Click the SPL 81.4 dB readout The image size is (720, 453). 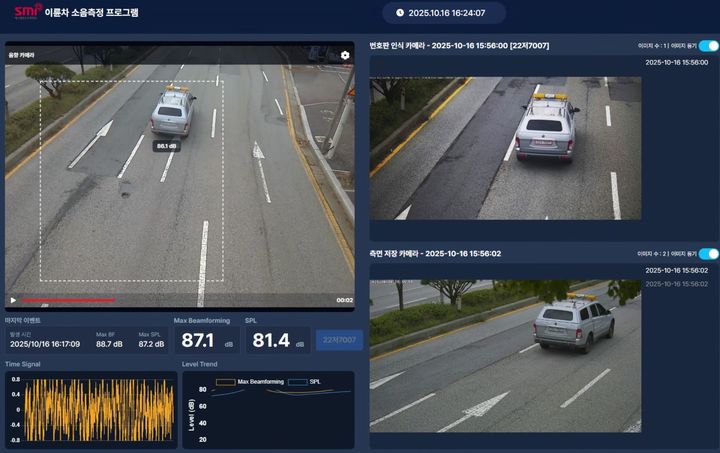(x=271, y=341)
